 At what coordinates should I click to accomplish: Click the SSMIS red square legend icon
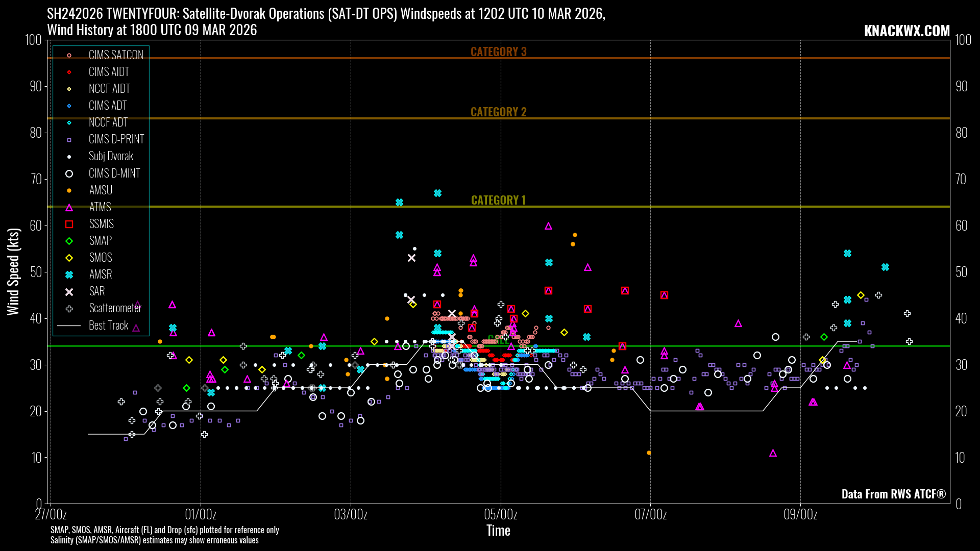69,224
